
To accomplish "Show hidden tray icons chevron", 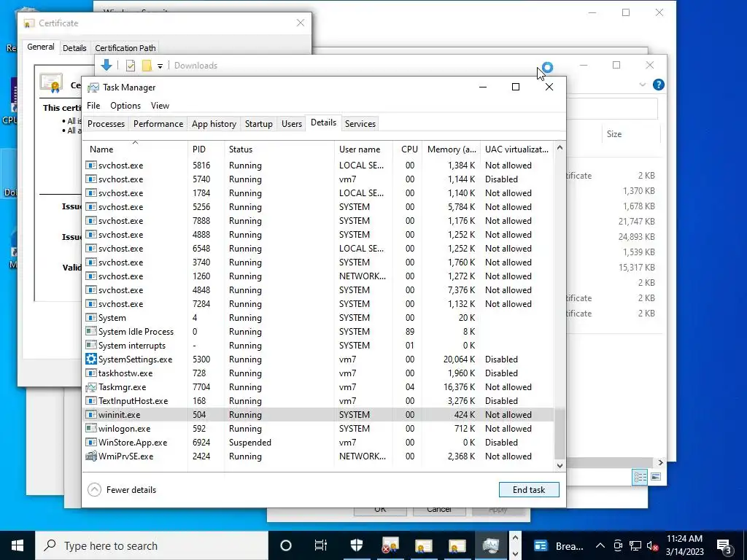I will 600,545.
